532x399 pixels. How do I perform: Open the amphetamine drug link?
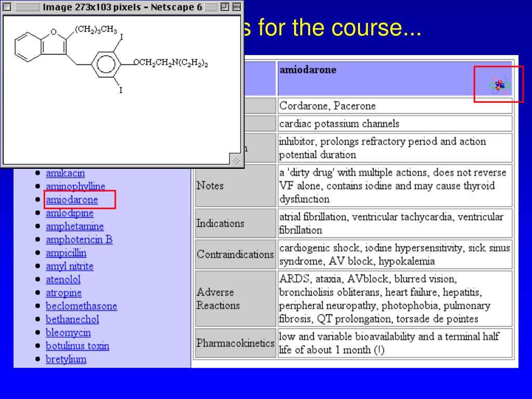[75, 226]
